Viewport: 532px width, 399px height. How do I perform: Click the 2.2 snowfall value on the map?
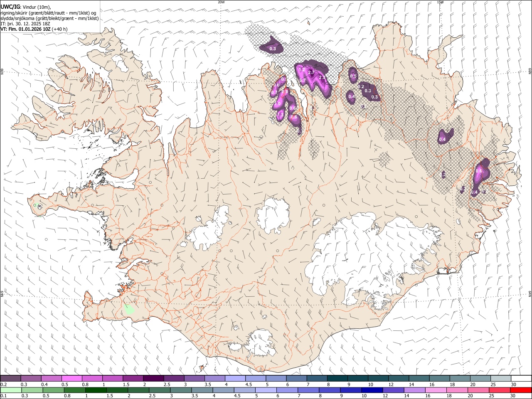pos(322,77)
